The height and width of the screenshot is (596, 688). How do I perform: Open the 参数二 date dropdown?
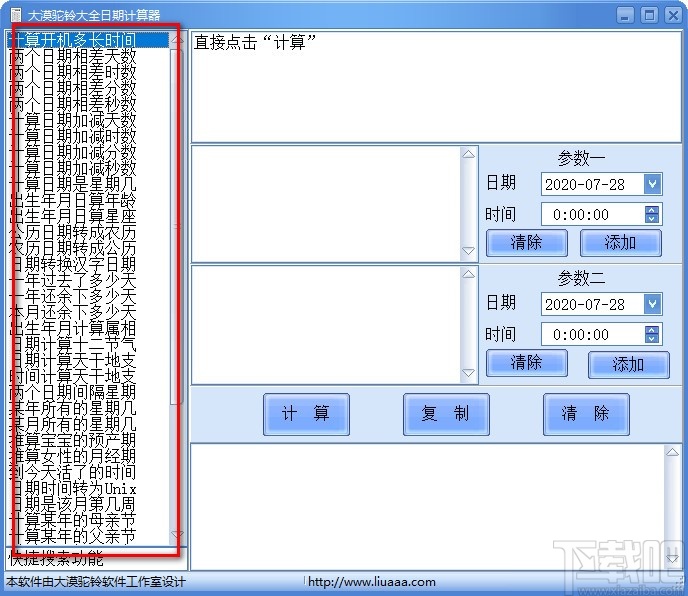pyautogui.click(x=652, y=304)
